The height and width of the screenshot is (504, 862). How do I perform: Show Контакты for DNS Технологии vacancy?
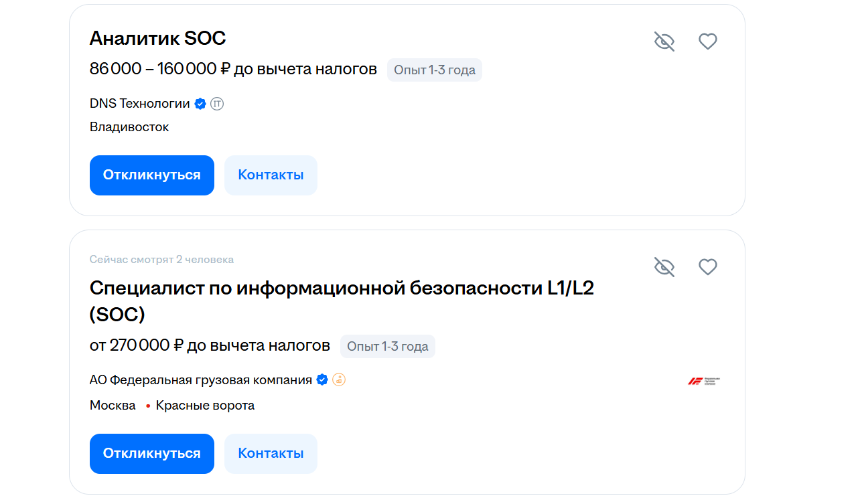271,175
